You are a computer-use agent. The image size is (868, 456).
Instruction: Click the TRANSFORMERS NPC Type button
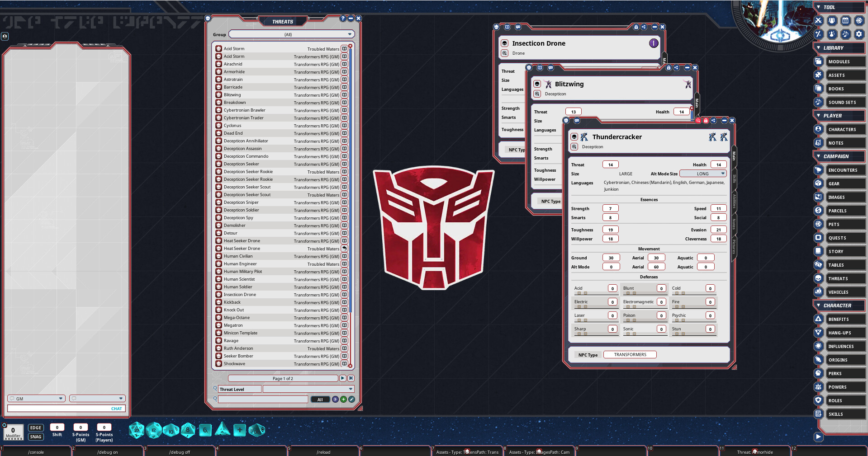[x=630, y=354]
